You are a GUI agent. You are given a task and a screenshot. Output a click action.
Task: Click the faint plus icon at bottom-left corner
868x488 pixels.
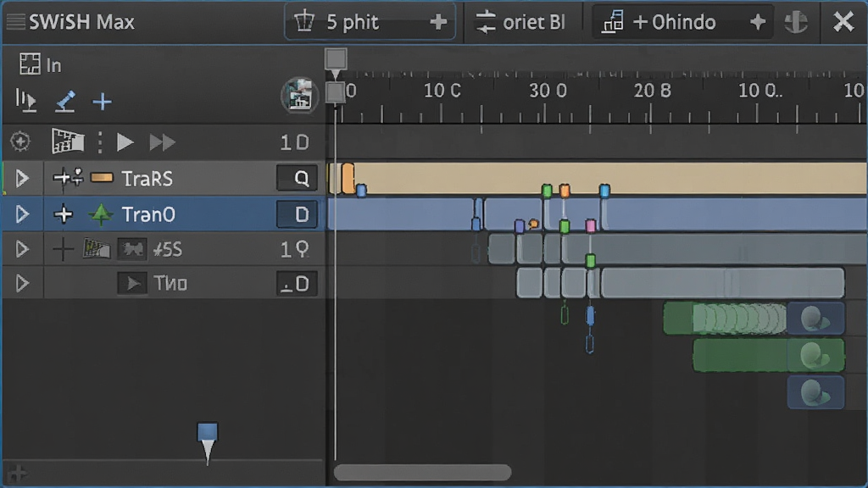(17, 474)
